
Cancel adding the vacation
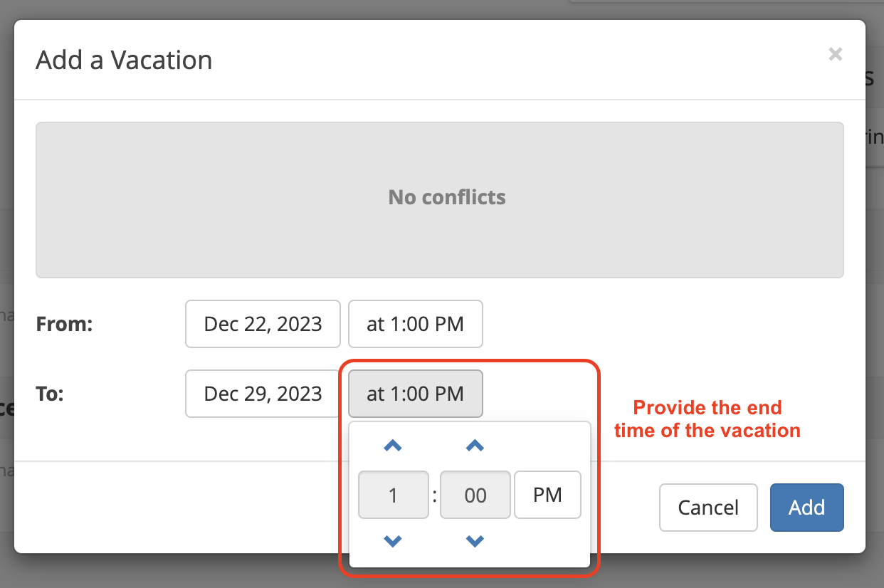click(708, 508)
